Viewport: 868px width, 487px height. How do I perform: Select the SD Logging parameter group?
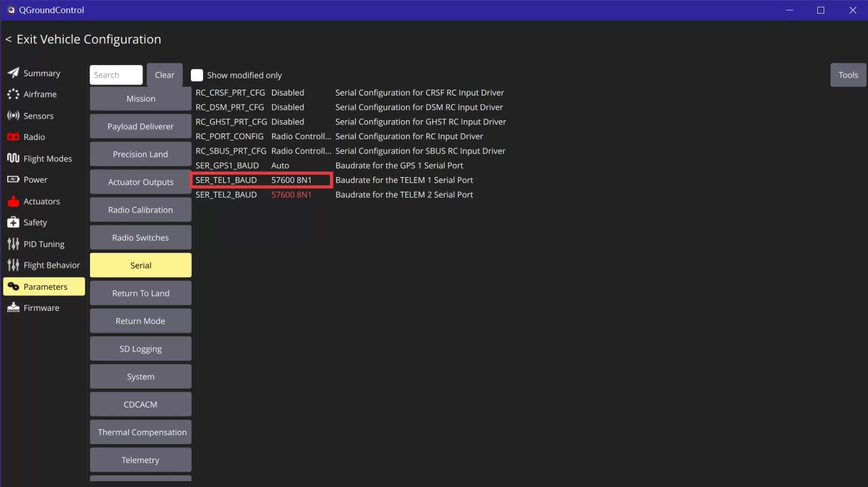(141, 349)
